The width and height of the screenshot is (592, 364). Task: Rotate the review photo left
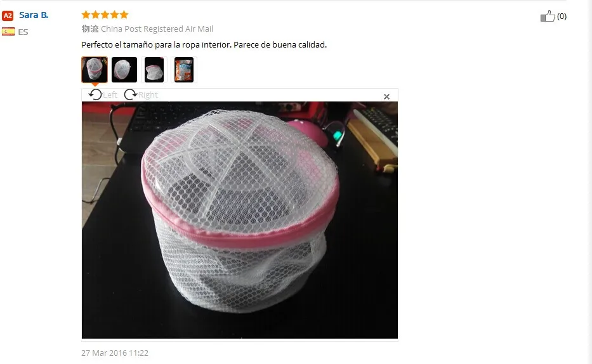point(95,94)
